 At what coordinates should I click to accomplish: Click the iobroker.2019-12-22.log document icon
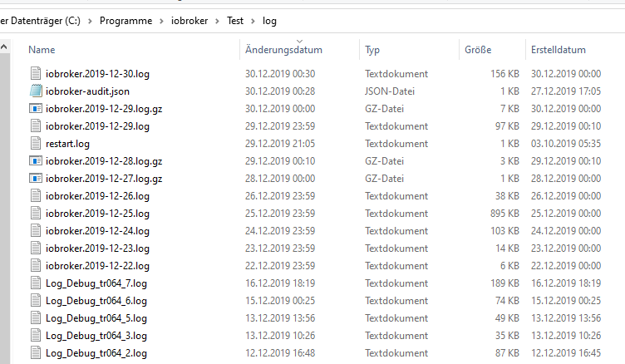coord(36,266)
